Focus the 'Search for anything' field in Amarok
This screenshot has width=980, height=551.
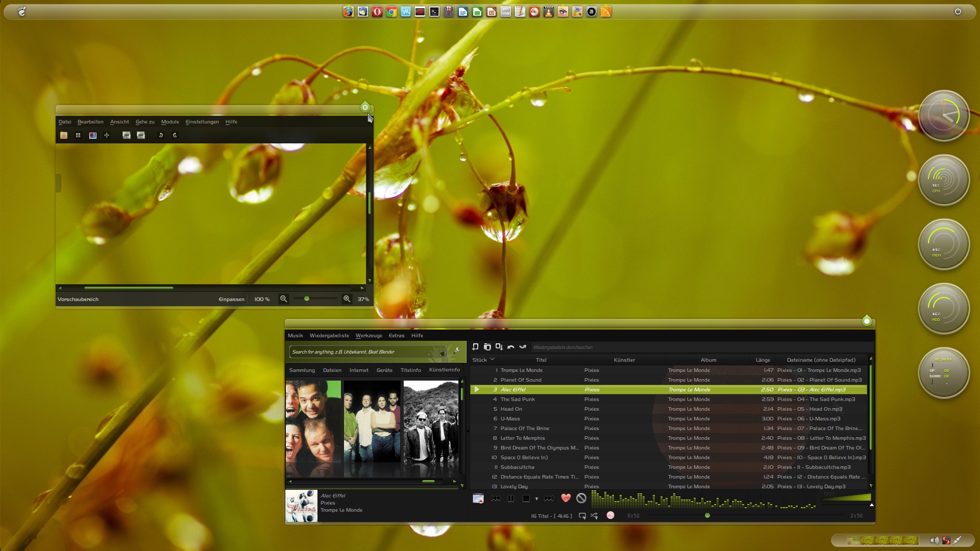368,352
